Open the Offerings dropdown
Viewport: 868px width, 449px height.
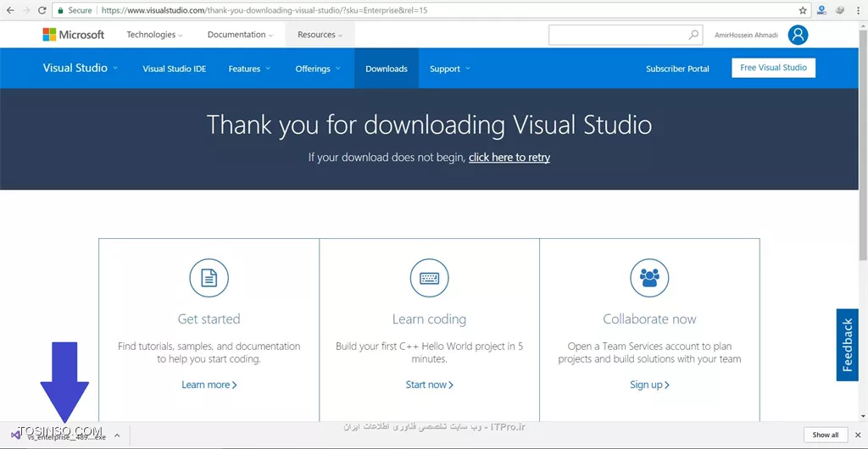318,69
